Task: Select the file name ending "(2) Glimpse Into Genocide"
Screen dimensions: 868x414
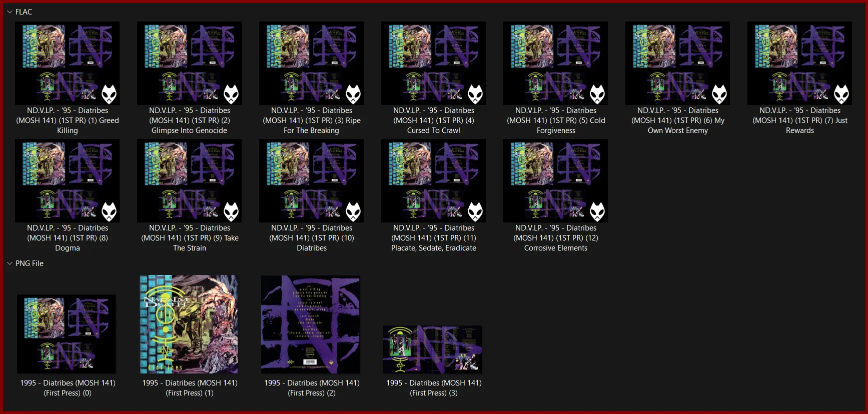Action: click(x=190, y=120)
